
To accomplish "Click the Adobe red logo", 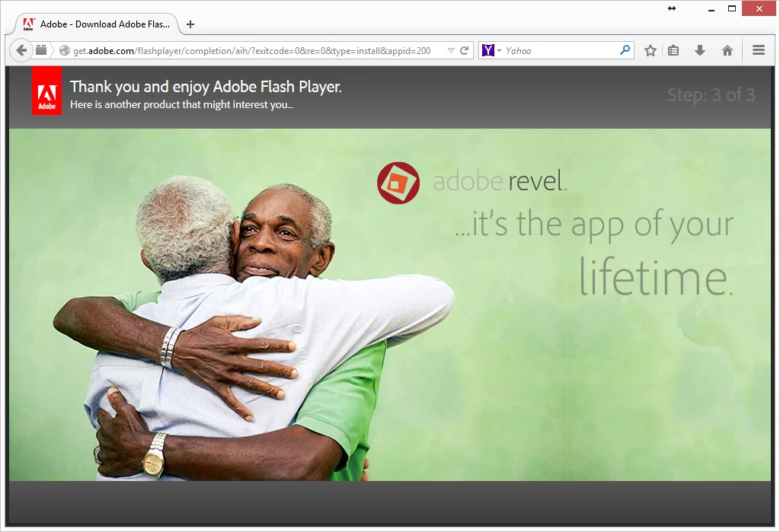I will (46, 91).
